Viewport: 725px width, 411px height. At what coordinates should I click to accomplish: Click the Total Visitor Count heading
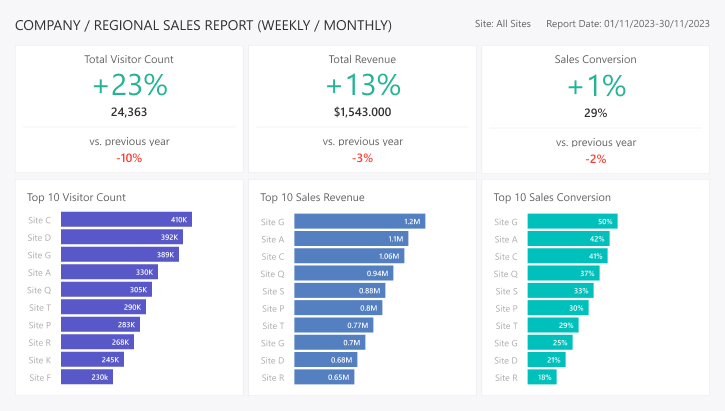[x=129, y=59]
